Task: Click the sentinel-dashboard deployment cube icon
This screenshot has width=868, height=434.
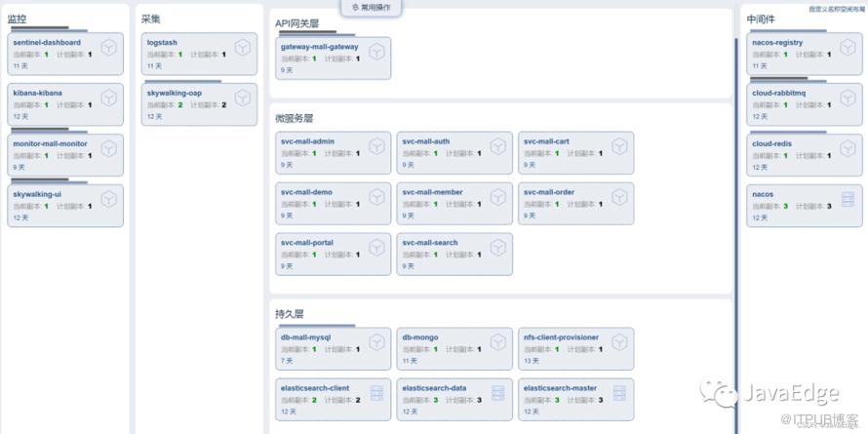Action: pyautogui.click(x=109, y=48)
